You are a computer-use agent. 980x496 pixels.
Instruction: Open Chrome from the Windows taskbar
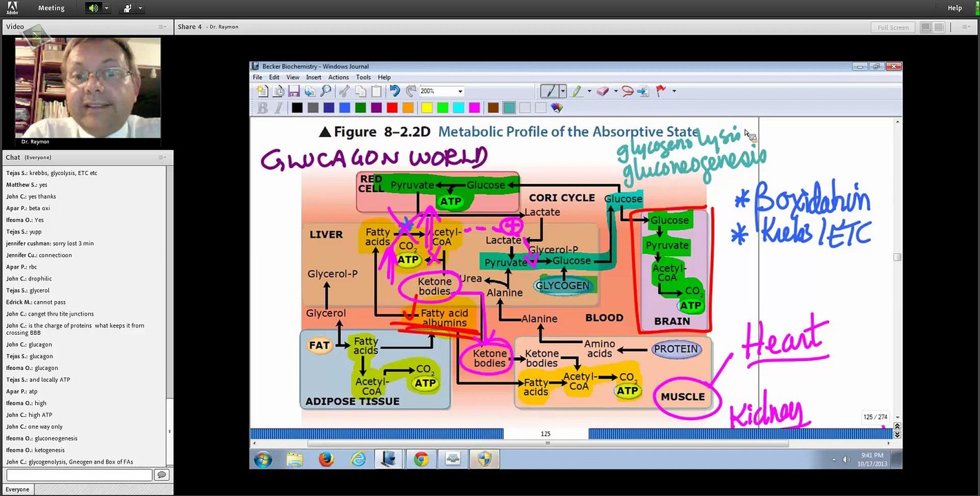(421, 459)
